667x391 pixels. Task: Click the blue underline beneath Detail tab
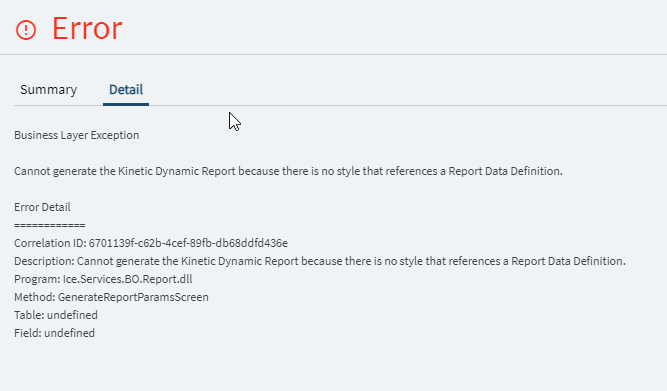(126, 104)
